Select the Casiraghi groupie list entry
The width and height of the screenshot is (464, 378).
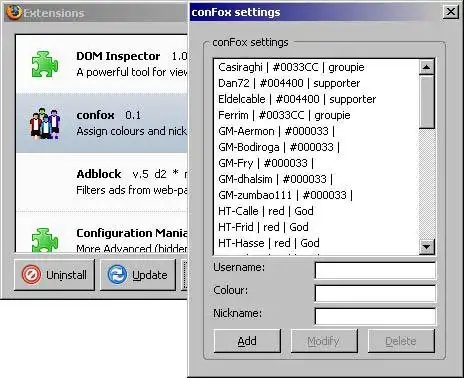[316, 67]
